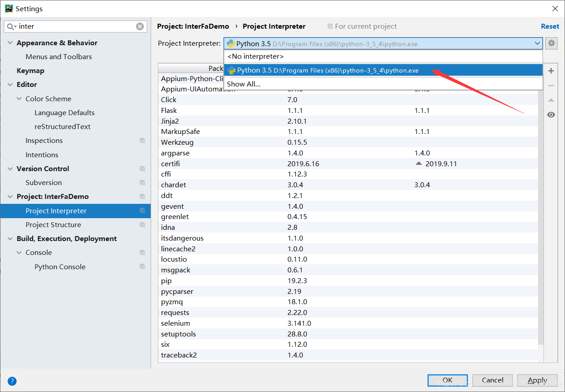Select Show All... in the interpreter list

pyautogui.click(x=383, y=84)
